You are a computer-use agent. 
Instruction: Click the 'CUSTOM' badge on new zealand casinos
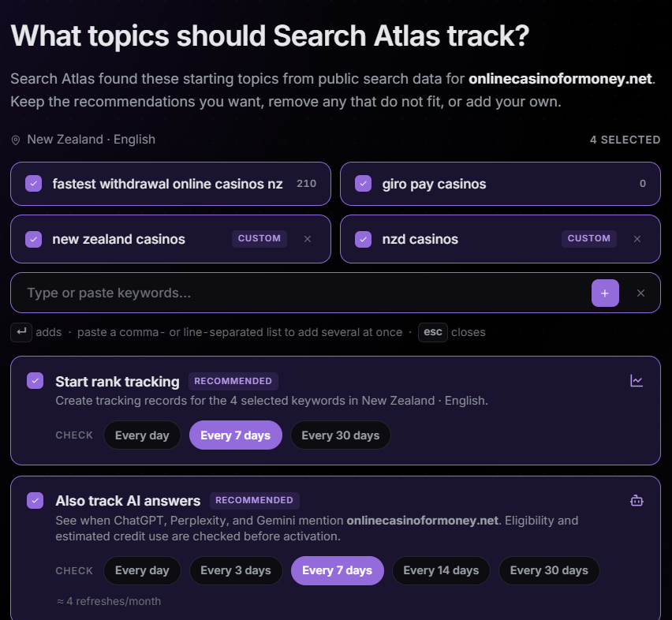point(259,239)
